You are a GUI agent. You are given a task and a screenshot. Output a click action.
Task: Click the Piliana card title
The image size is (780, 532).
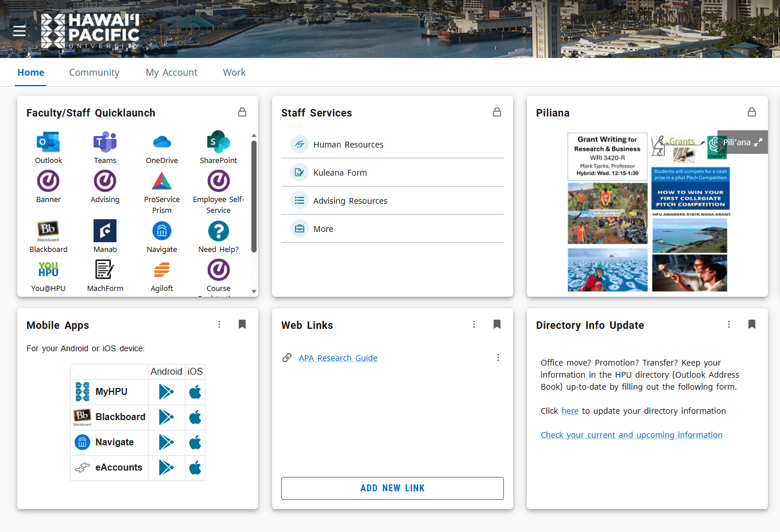pos(553,113)
